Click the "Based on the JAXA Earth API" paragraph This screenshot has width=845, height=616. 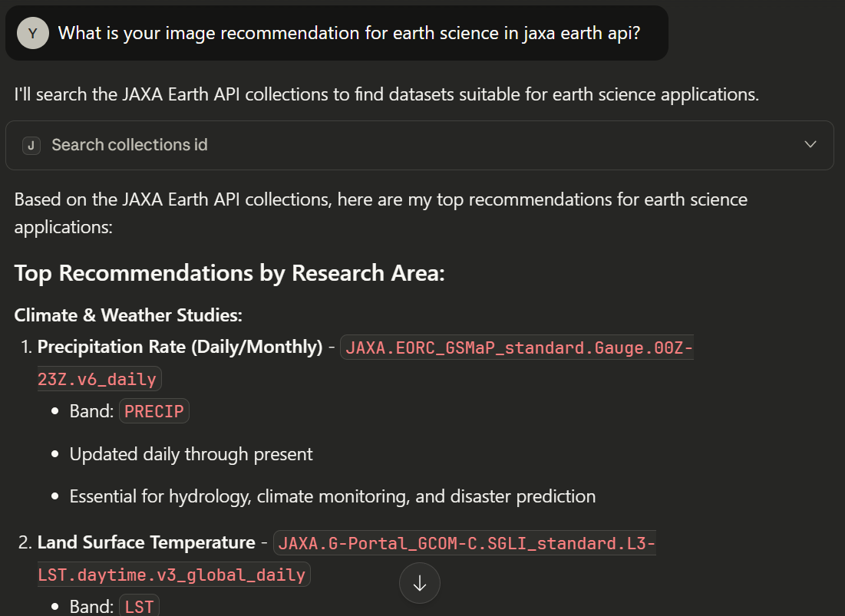[381, 200]
